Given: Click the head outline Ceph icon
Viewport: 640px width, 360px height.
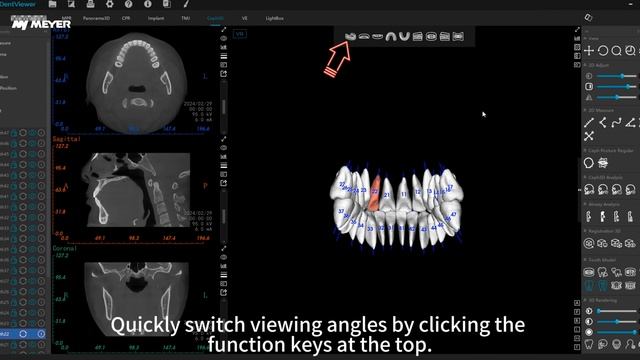Looking at the screenshot, I should [589, 163].
